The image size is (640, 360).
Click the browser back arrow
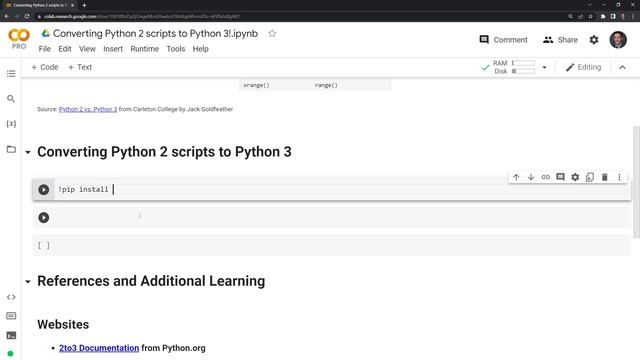[7, 16]
